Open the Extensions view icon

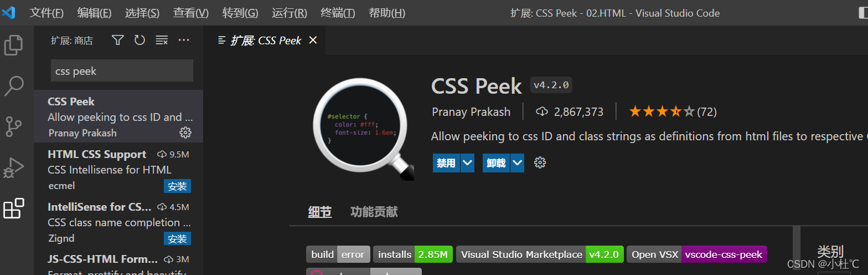(14, 208)
